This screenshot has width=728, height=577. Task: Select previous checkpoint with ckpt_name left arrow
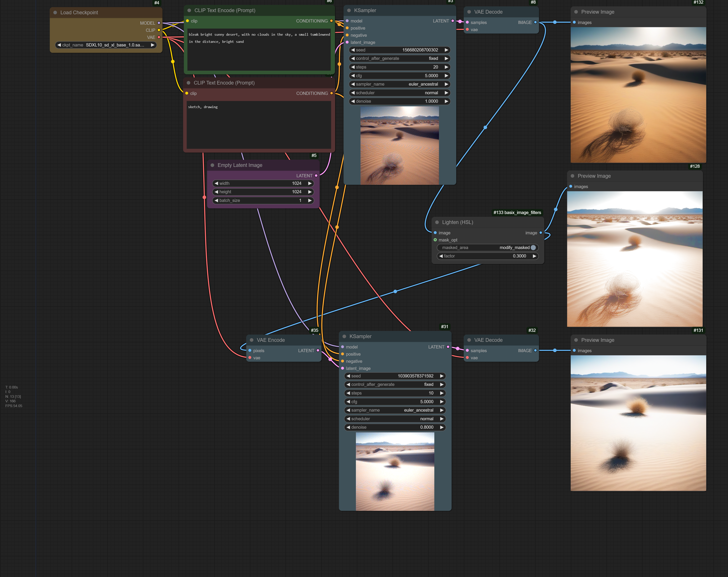[59, 45]
